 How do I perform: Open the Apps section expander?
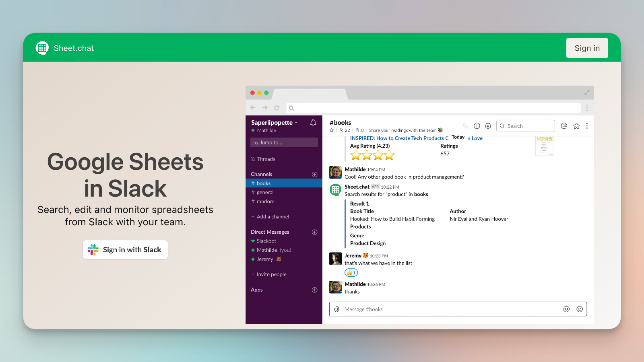[314, 290]
